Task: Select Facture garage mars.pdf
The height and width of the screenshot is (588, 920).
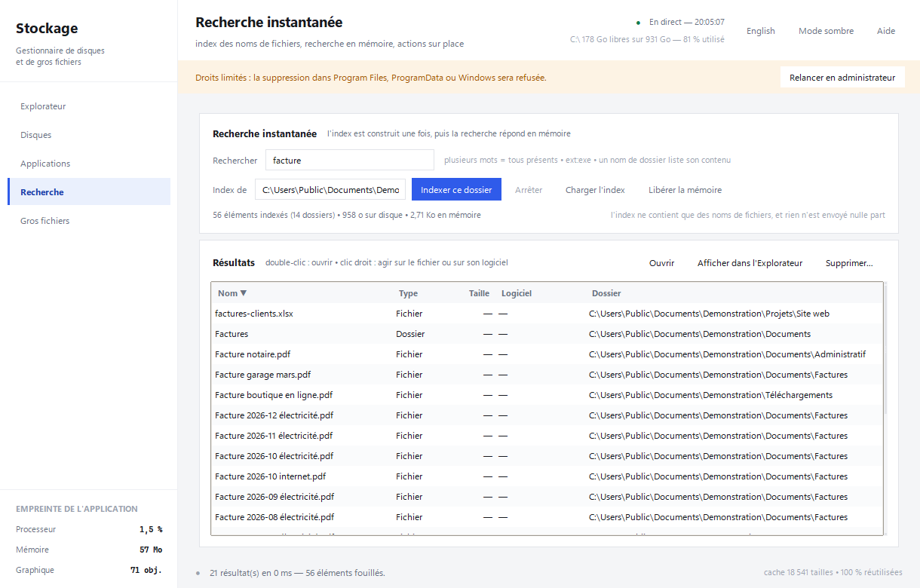Action: [547, 375]
